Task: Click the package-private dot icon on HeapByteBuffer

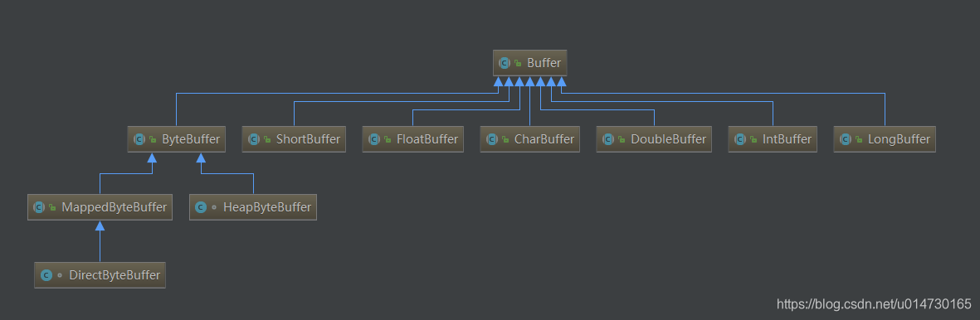Action: (x=214, y=207)
